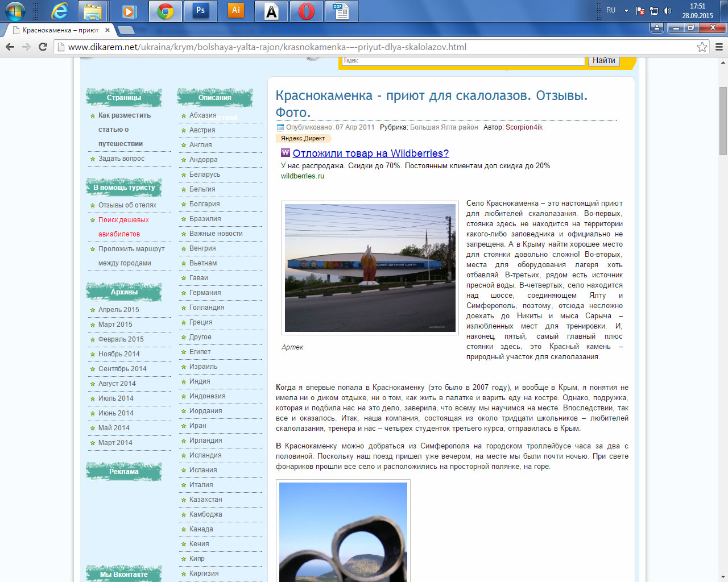
Task: Open the Chrome user profile button
Action: 657,27
